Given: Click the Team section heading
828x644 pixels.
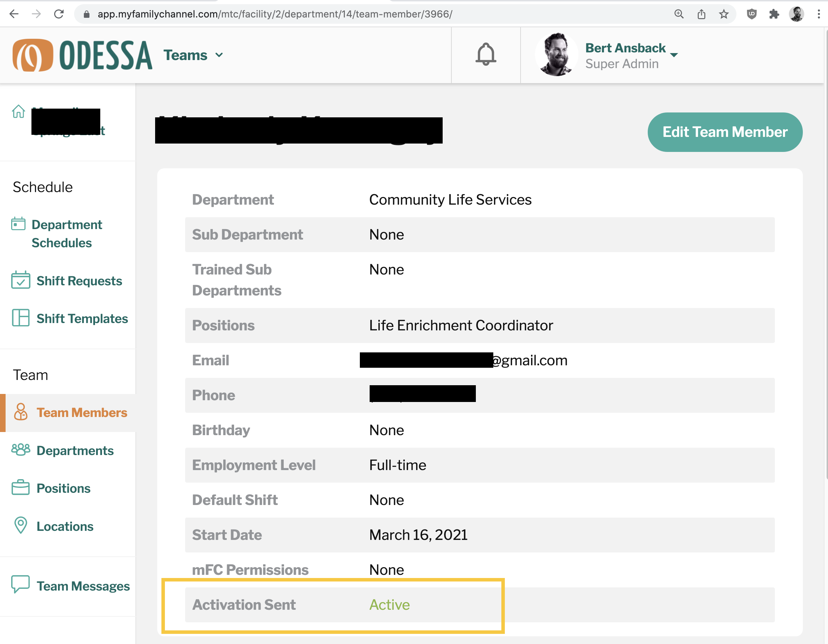Looking at the screenshot, I should coord(30,375).
